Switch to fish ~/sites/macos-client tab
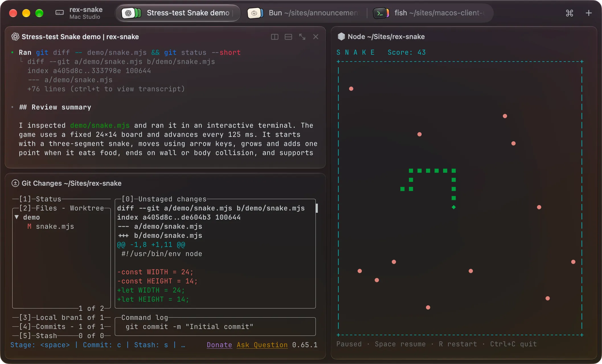The image size is (602, 364). (430, 13)
